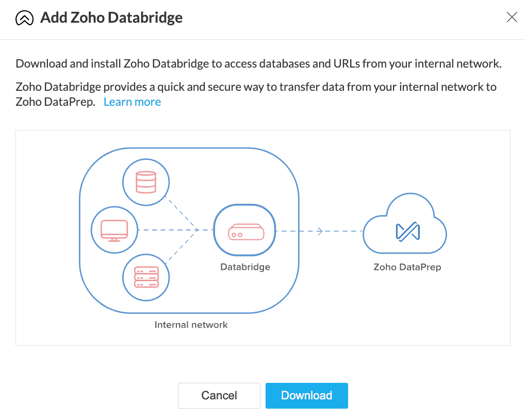This screenshot has width=526, height=420.
Task: Click the DataPrep logo inside the cloud
Action: 408,232
